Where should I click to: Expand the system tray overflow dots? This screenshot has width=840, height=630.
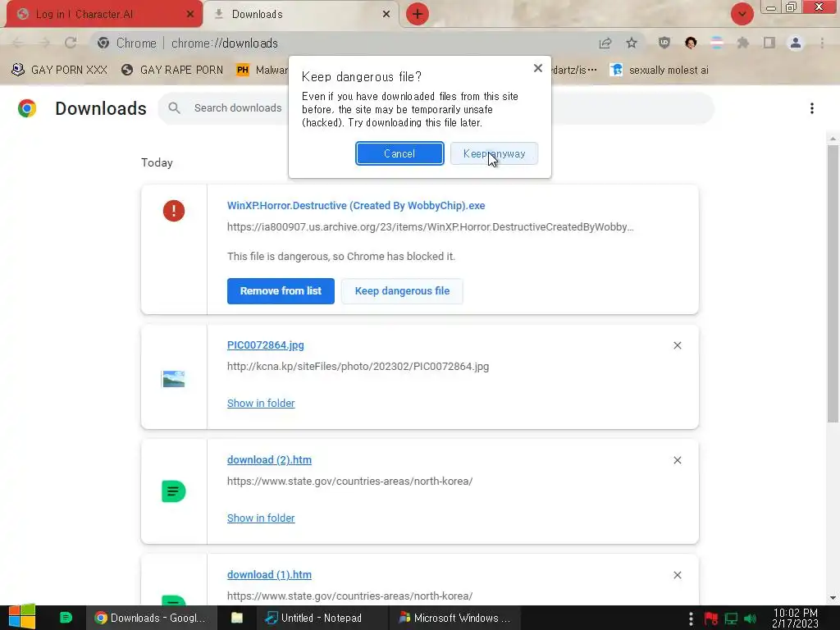[691, 619]
